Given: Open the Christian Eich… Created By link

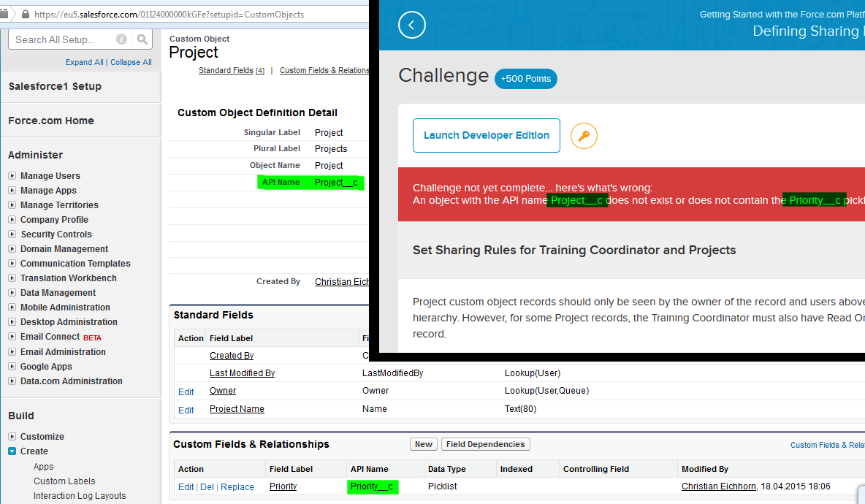Looking at the screenshot, I should (341, 282).
